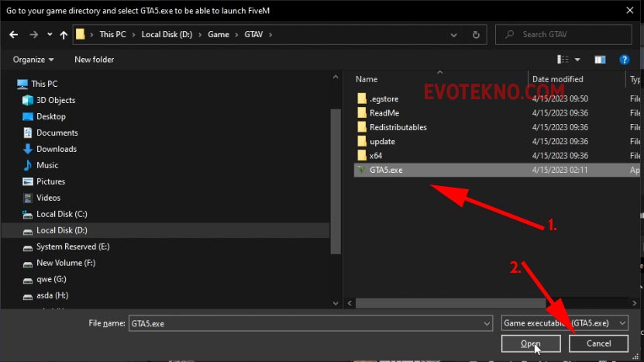Viewport: 644px width, 362px height.
Task: Open the Game executable file type dropdown
Action: coord(565,322)
